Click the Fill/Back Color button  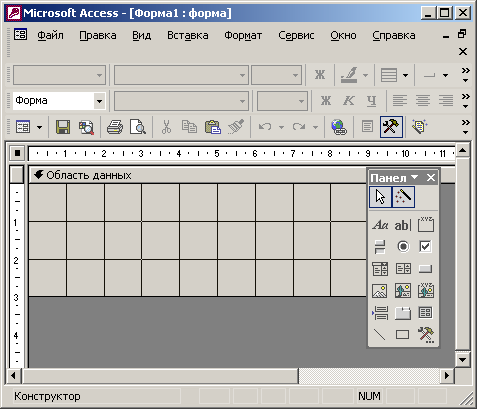point(349,75)
